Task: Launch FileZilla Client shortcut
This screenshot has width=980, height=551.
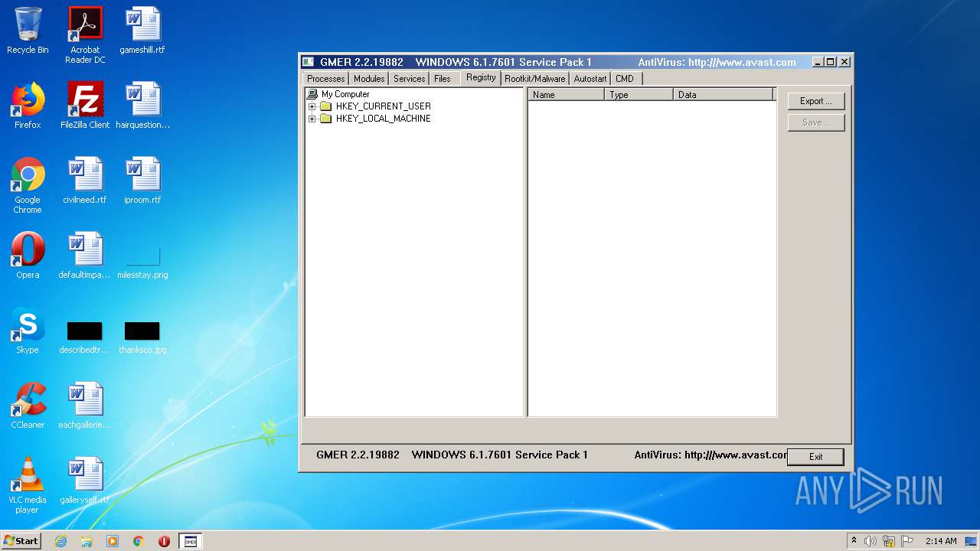Action: click(x=85, y=106)
